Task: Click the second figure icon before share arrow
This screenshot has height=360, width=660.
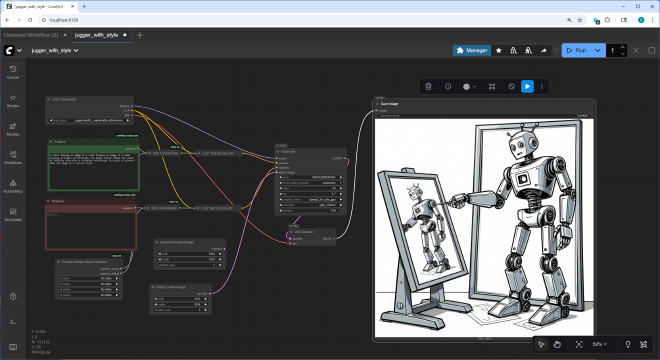Action: [x=529, y=51]
